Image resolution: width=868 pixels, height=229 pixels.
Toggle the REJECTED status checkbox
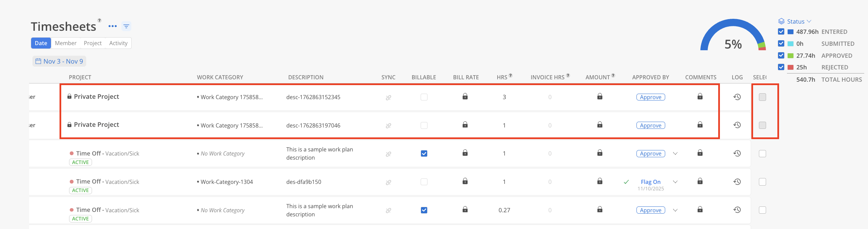tap(781, 67)
